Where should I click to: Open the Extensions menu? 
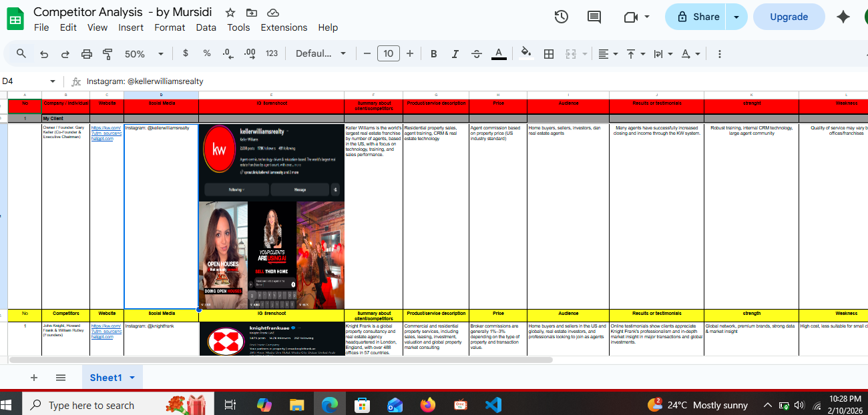coord(284,27)
